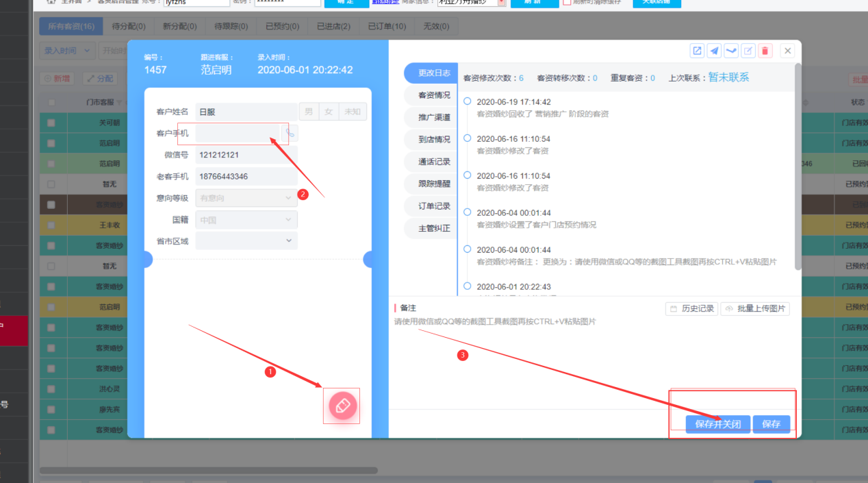Open the 意向等级 dropdown
The height and width of the screenshot is (483, 868).
[246, 198]
